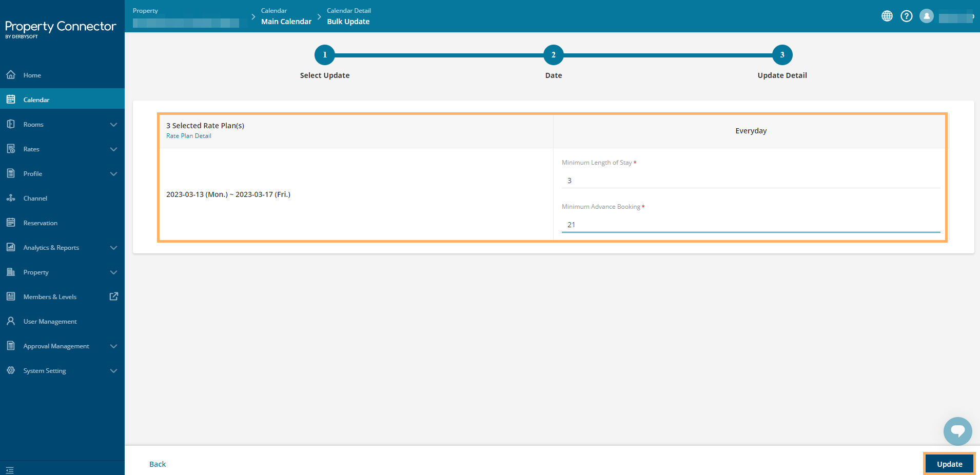Click the Members & Levels icon
Image resolution: width=980 pixels, height=475 pixels.
point(11,296)
